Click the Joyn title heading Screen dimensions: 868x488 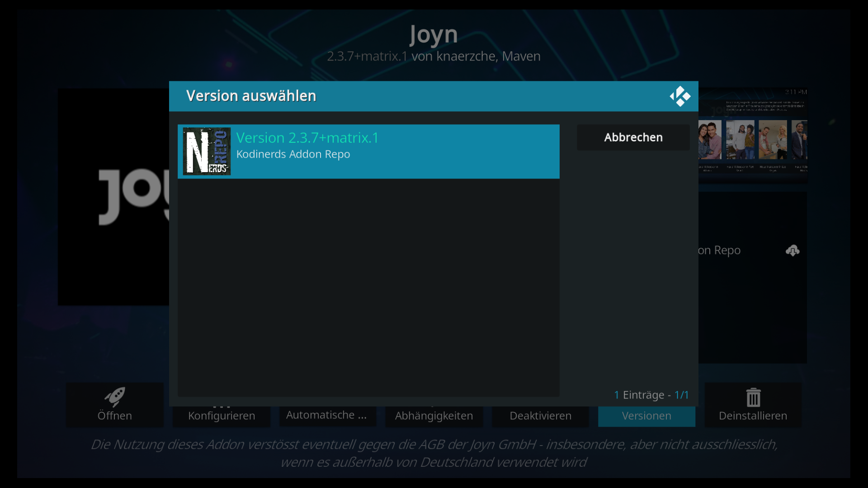(x=434, y=34)
